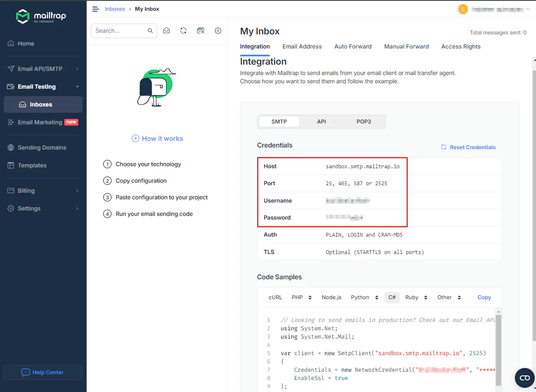This screenshot has width=536, height=392.
Task: Open the Templates menu item
Action: pyautogui.click(x=43, y=165)
